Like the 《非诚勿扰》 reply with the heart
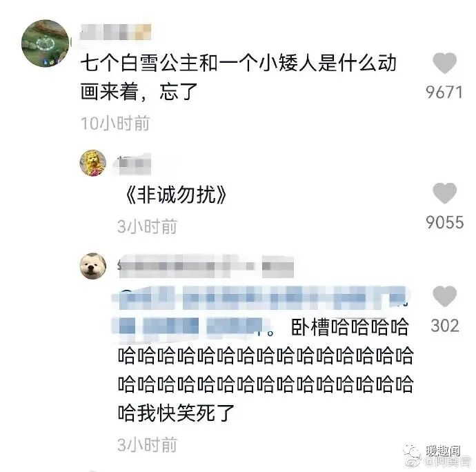Image resolution: width=476 pixels, height=472 pixels. click(x=444, y=193)
